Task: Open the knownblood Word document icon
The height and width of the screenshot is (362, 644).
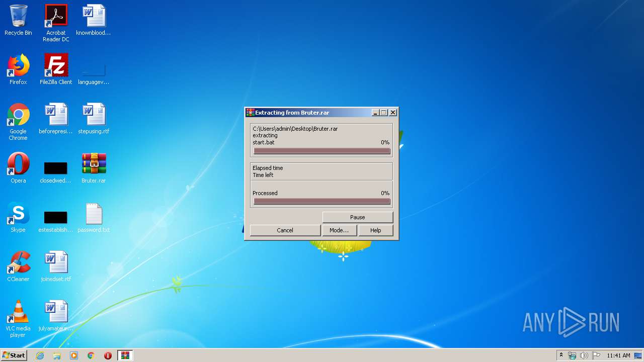Action: (x=94, y=21)
